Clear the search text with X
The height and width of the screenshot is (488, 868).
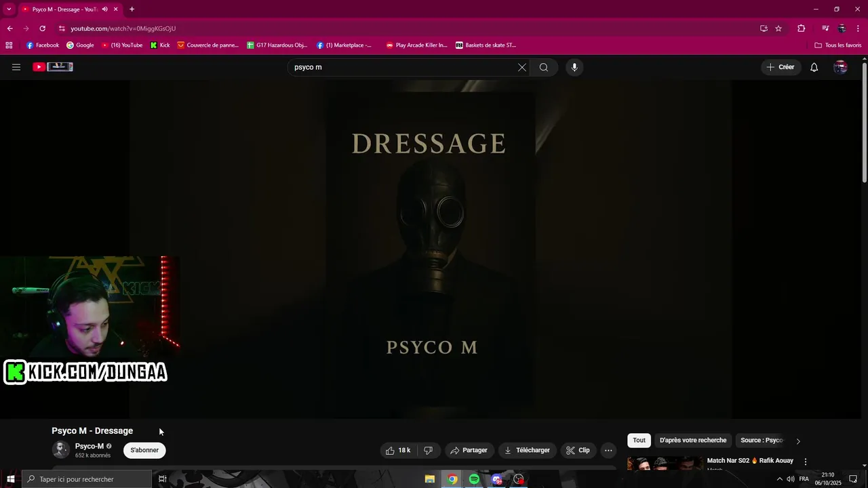(522, 67)
